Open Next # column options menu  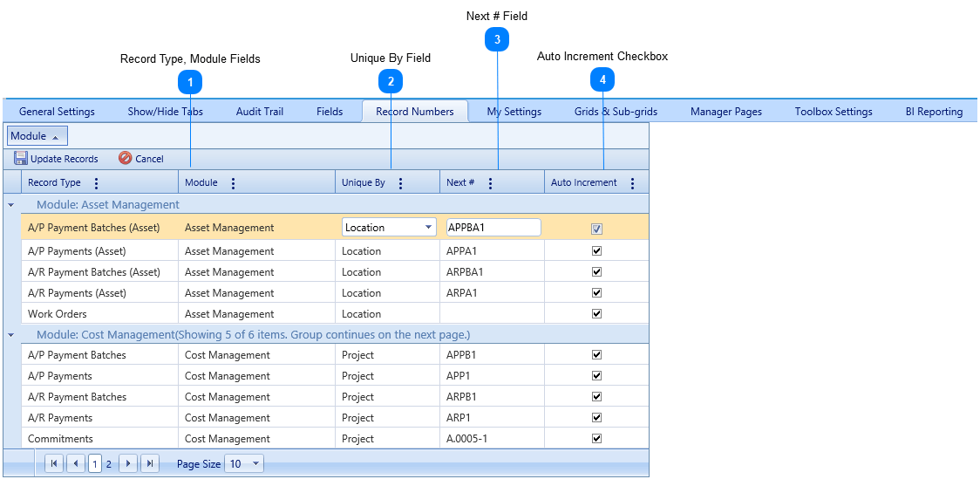(x=490, y=183)
